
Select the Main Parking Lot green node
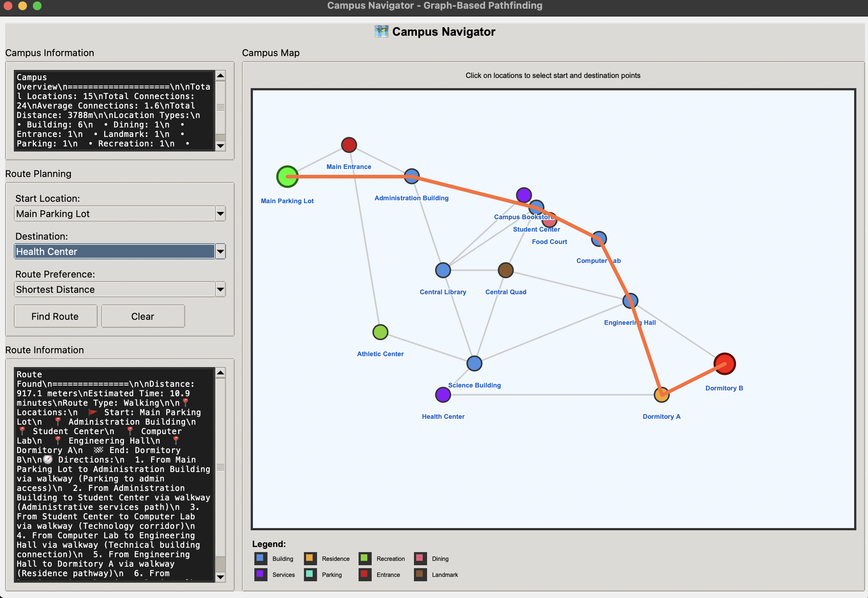pyautogui.click(x=287, y=177)
